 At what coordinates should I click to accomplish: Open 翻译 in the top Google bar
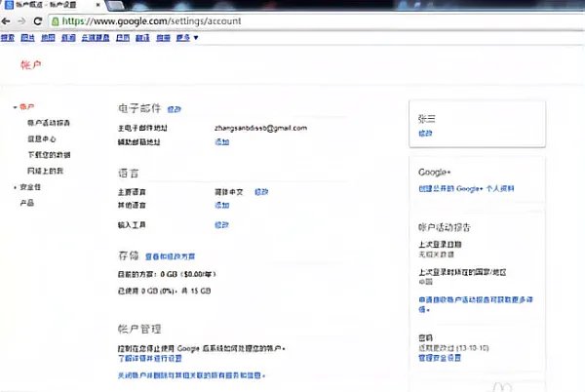tap(143, 38)
